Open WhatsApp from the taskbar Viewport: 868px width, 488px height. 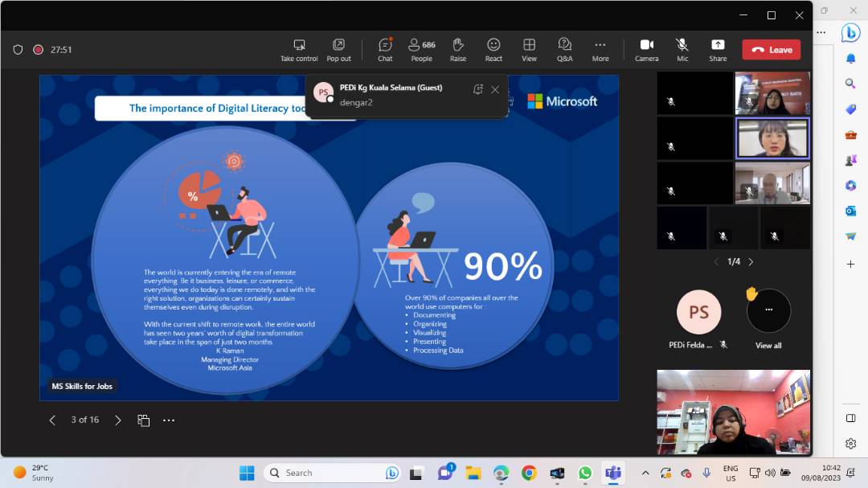[x=585, y=473]
